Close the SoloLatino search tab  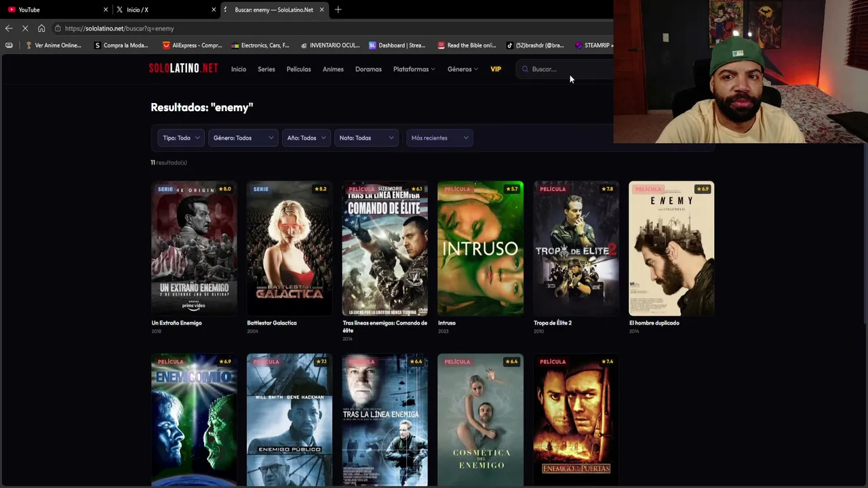pos(321,9)
